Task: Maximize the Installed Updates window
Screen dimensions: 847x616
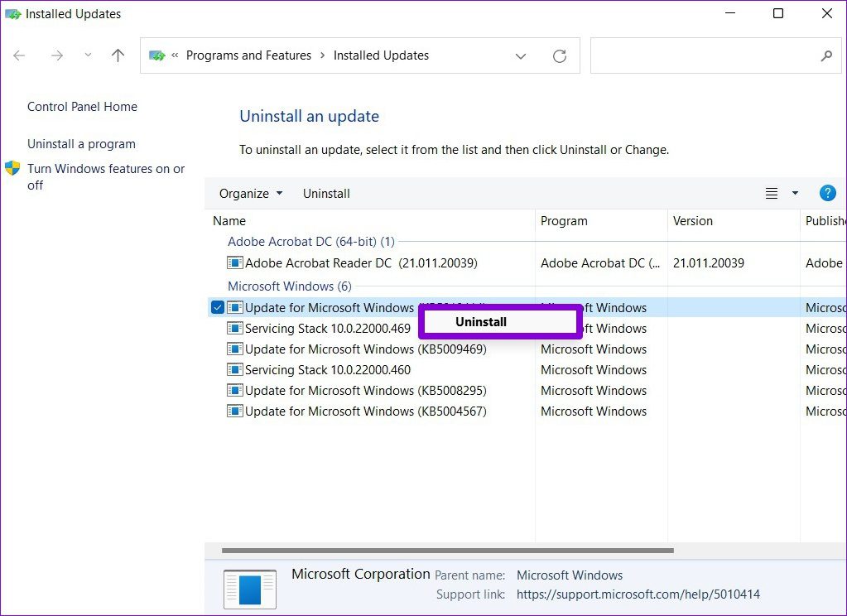Action: (x=777, y=13)
